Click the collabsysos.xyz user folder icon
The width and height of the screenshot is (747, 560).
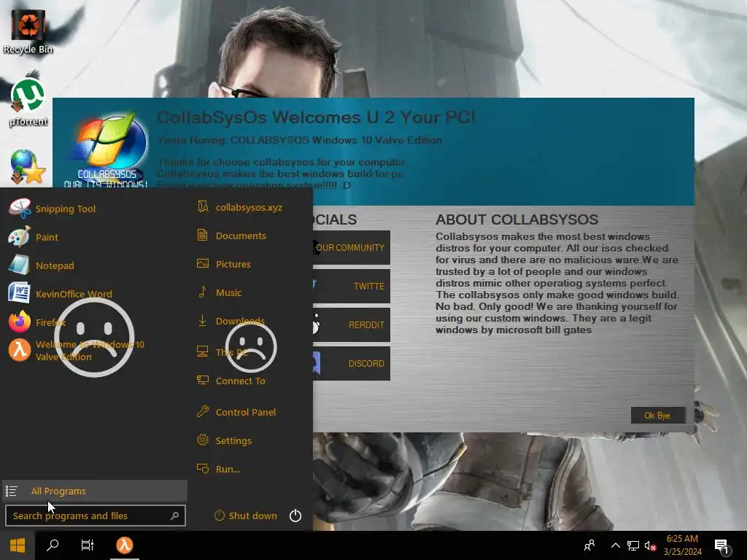[x=203, y=206]
